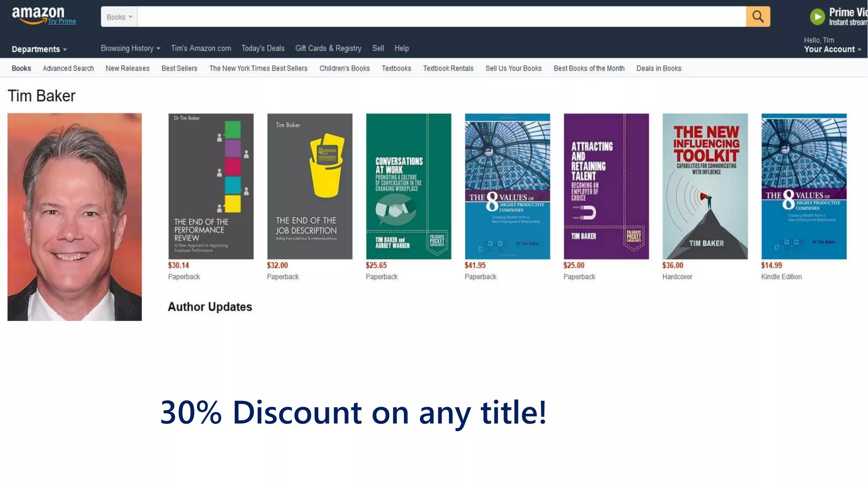Go to Deals in Books
868x488 pixels.
(x=659, y=68)
